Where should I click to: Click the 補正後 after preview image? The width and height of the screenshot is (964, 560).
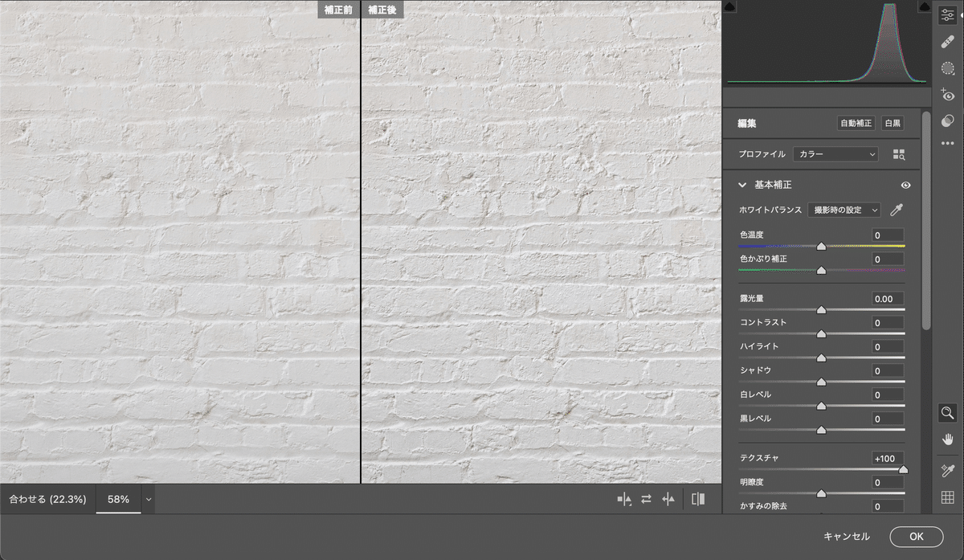(541, 242)
